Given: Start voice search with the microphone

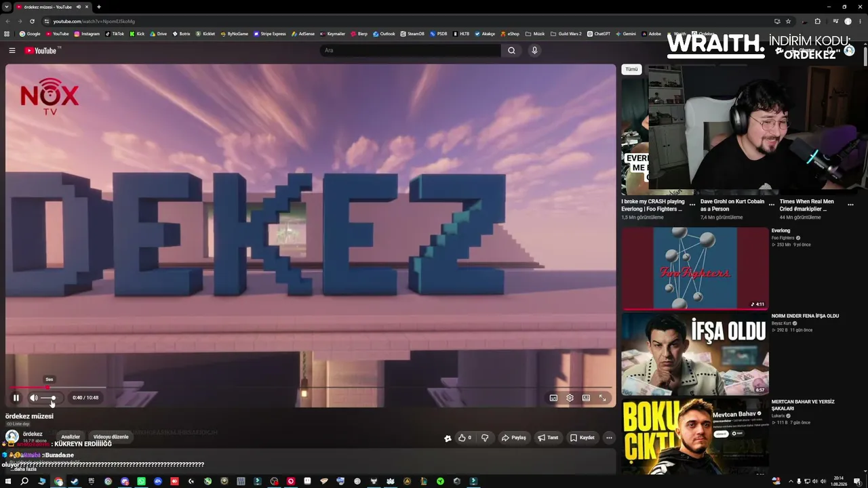Looking at the screenshot, I should [534, 50].
